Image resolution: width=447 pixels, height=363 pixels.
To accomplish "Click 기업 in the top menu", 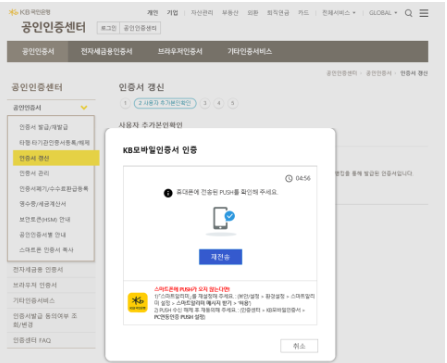I will 172,13.
